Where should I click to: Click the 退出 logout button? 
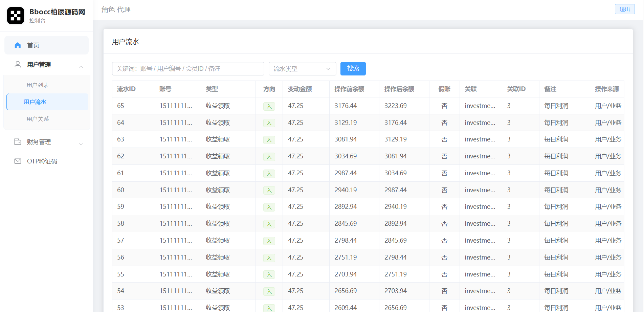click(x=624, y=9)
